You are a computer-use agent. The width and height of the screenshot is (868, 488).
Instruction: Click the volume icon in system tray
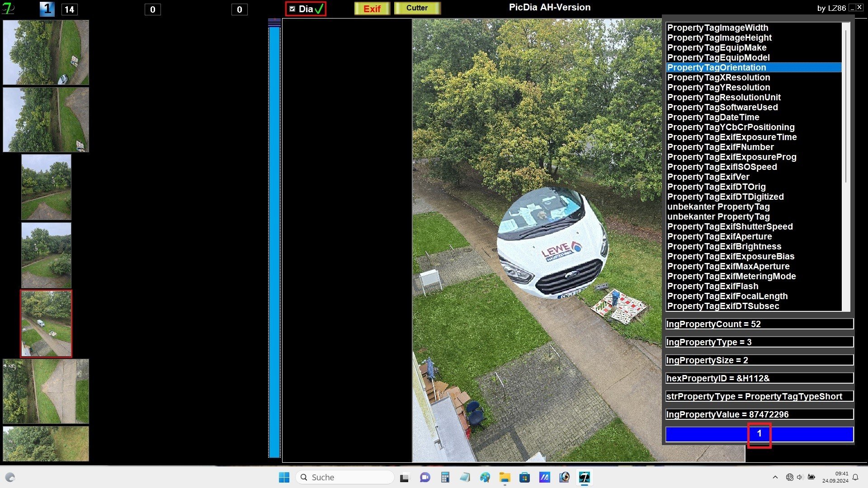(x=800, y=477)
